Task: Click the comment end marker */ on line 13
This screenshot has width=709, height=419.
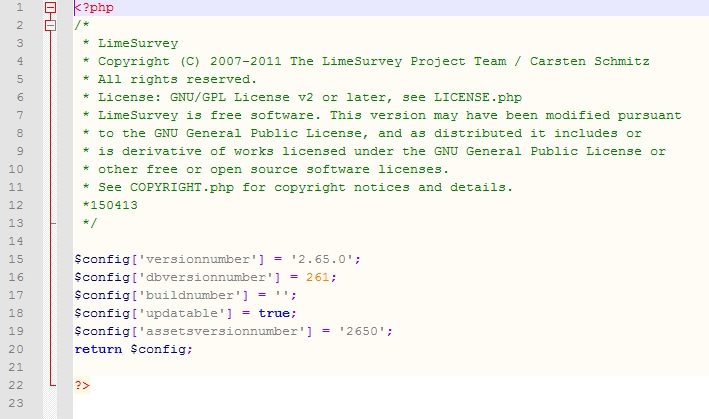Action: (x=90, y=223)
